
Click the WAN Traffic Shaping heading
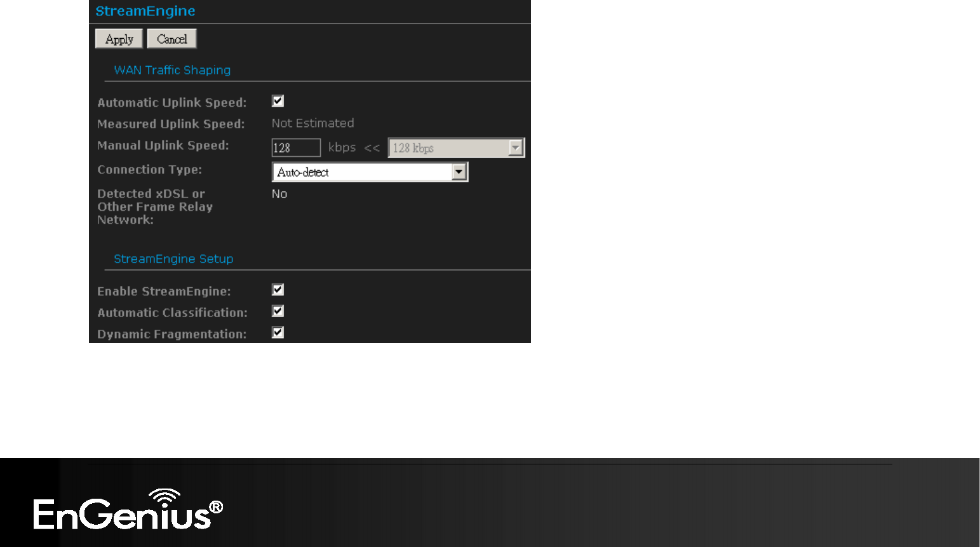click(172, 70)
